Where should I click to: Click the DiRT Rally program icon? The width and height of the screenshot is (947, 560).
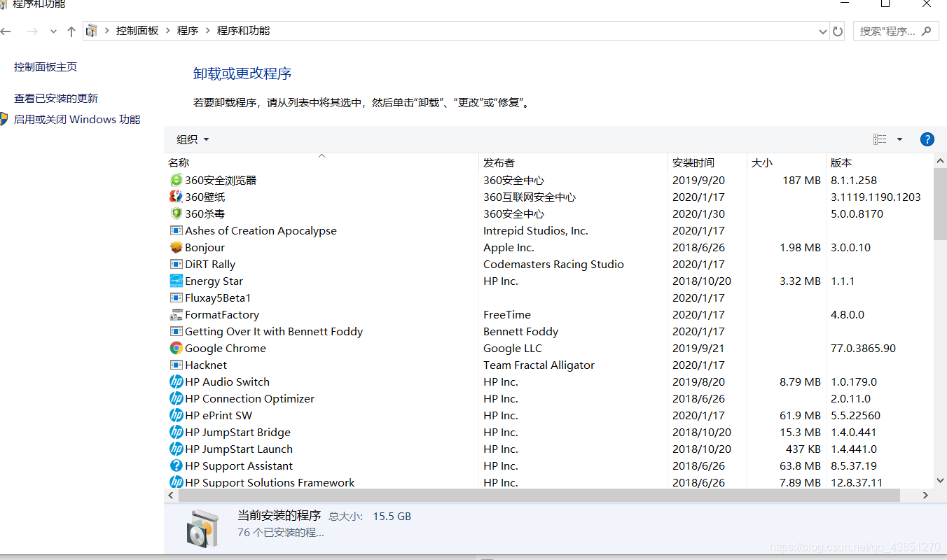coord(176,264)
